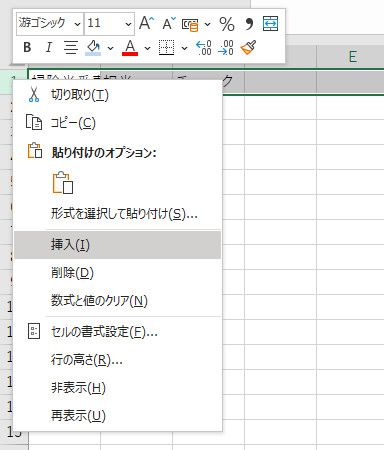Apply percent style format

coord(227,24)
